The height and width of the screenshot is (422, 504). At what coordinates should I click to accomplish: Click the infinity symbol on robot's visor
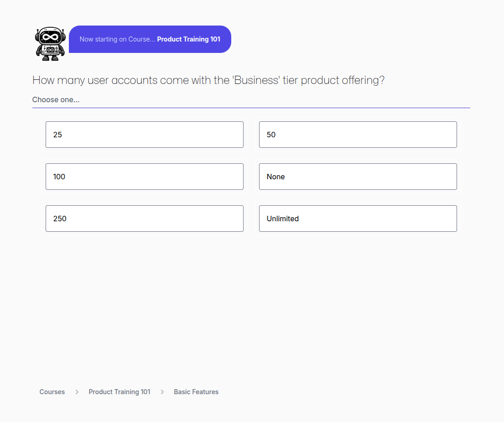[x=51, y=37]
